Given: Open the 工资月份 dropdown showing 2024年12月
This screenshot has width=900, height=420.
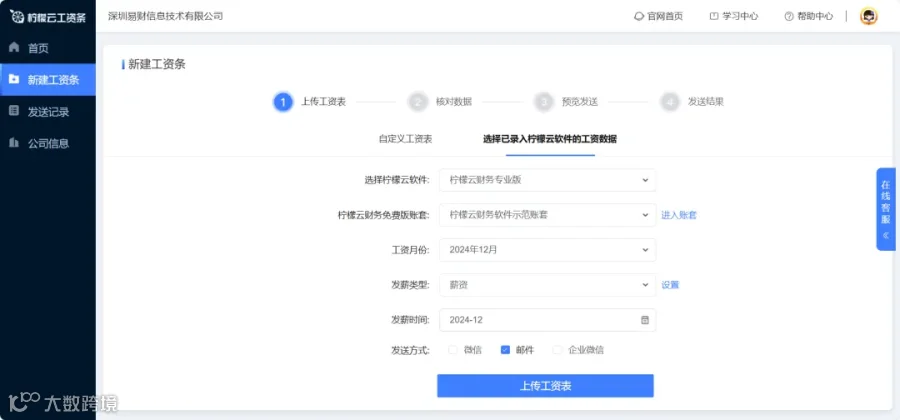Looking at the screenshot, I should [548, 250].
